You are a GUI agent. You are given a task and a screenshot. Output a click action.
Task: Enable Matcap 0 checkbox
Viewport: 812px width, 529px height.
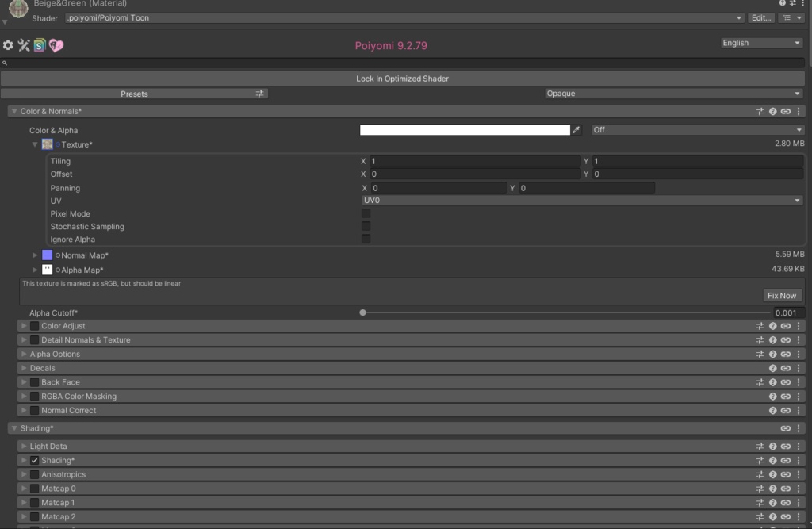tap(34, 488)
